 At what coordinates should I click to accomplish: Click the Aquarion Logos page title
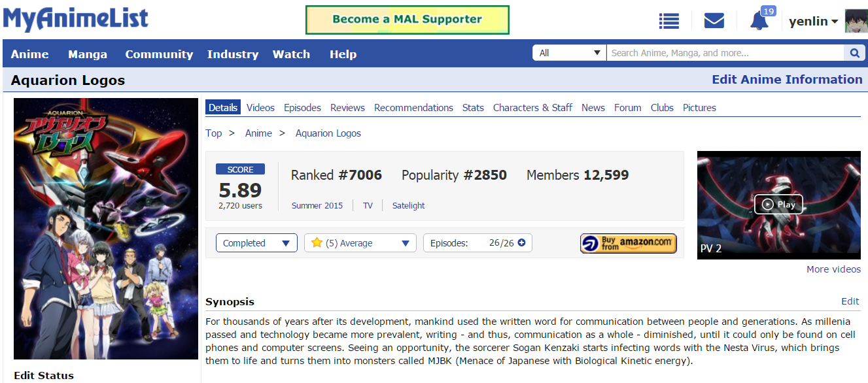(68, 80)
